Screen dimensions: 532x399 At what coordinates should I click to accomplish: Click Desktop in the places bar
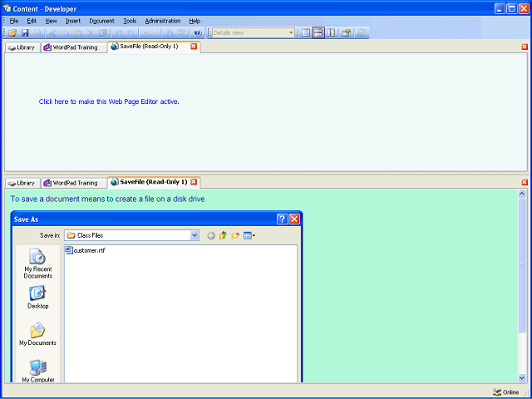click(x=37, y=298)
